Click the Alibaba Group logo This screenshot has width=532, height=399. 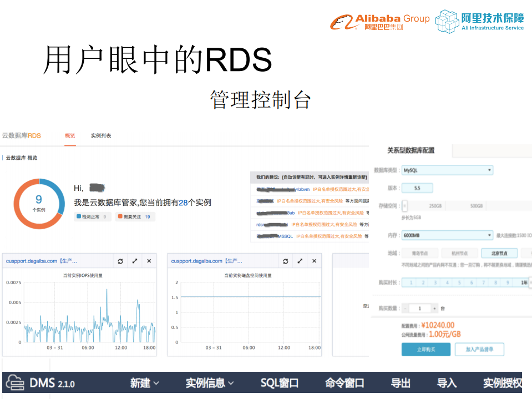pos(379,22)
